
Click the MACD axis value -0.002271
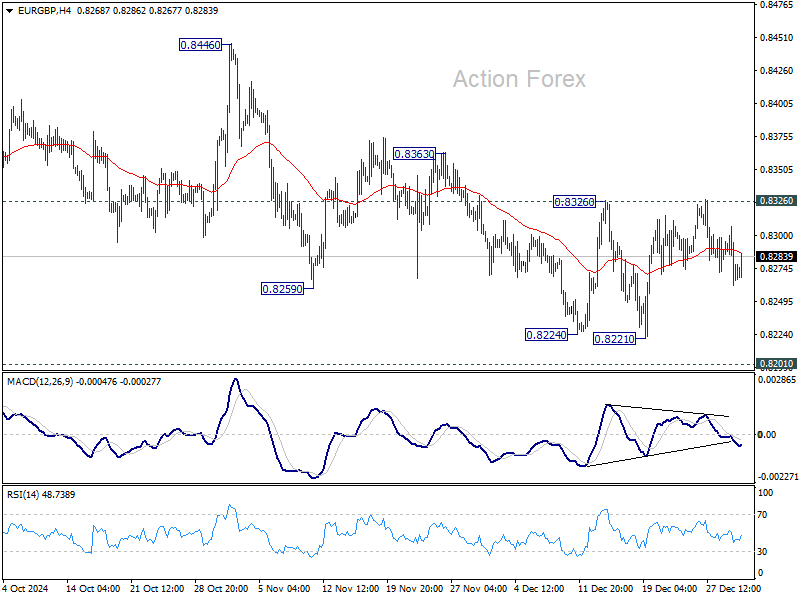[778, 477]
